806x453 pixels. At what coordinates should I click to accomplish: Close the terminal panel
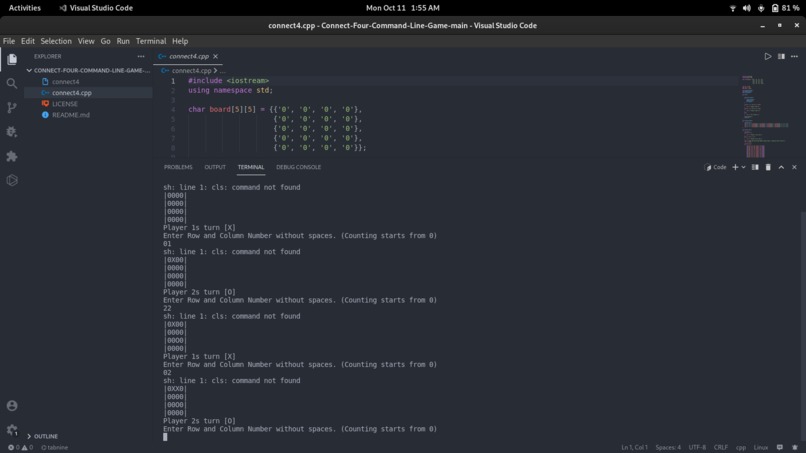794,167
